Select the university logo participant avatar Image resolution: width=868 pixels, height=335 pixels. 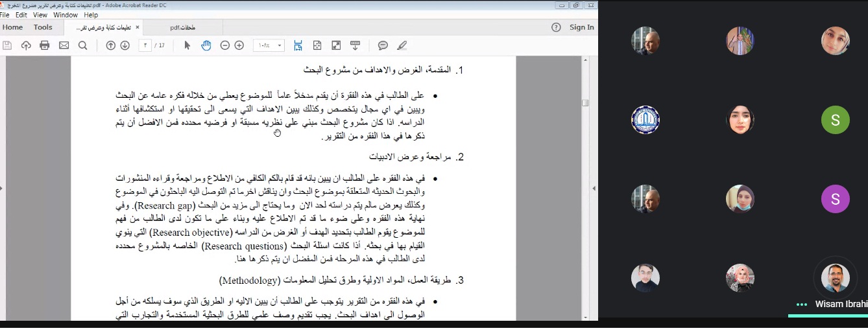[645, 120]
